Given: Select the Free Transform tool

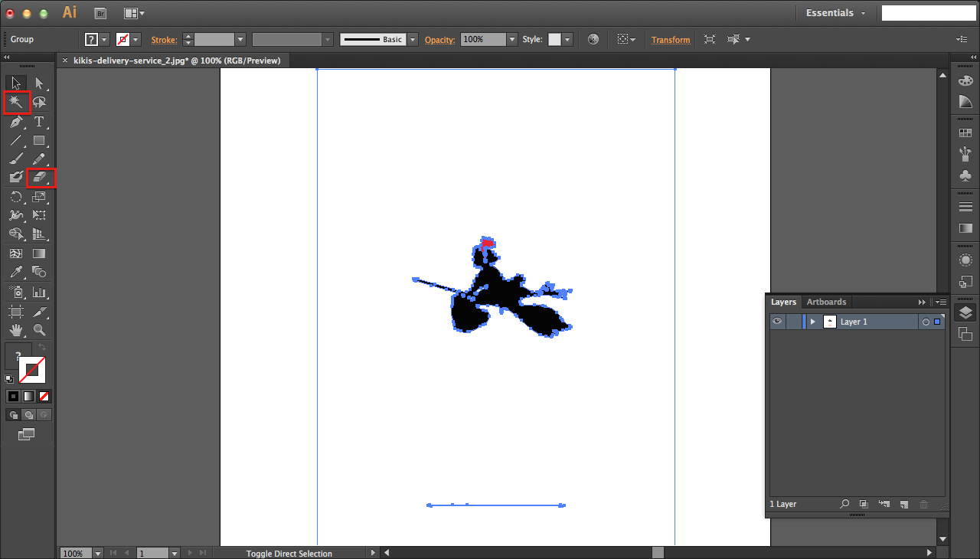Looking at the screenshot, I should (39, 215).
